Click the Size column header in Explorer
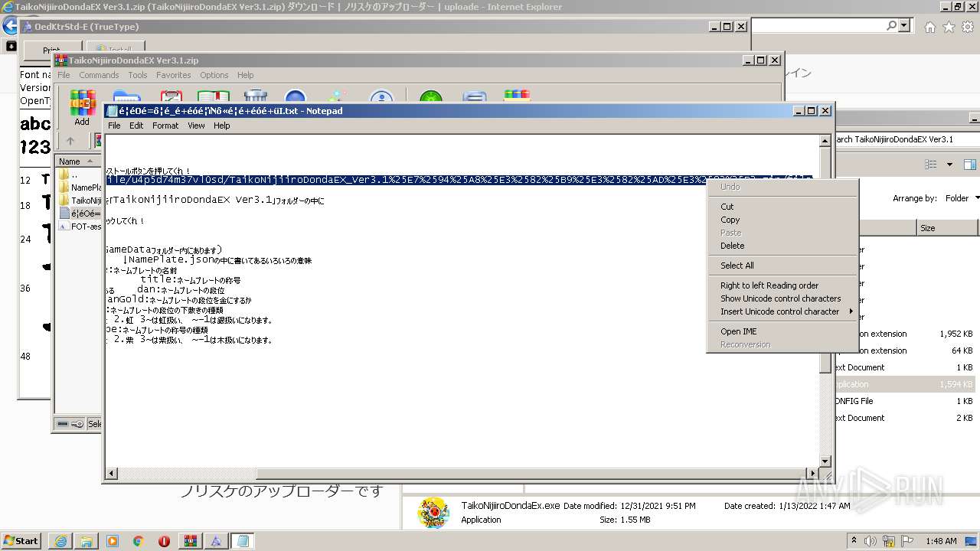Viewport: 980px width, 551px height. 948,228
